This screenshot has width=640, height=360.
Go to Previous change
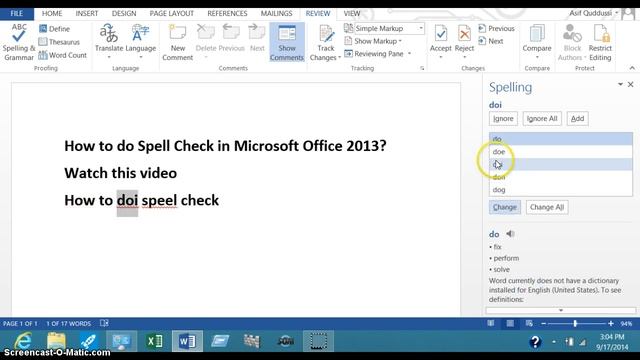click(496, 29)
